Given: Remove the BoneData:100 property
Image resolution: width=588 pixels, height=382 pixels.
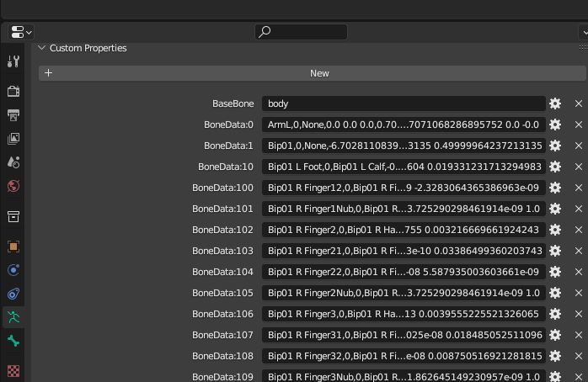Looking at the screenshot, I should (x=579, y=188).
